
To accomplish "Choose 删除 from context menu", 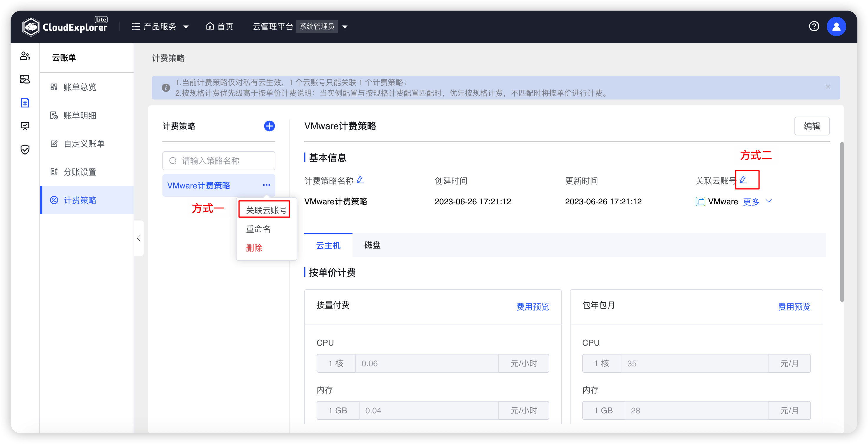I will pos(254,248).
